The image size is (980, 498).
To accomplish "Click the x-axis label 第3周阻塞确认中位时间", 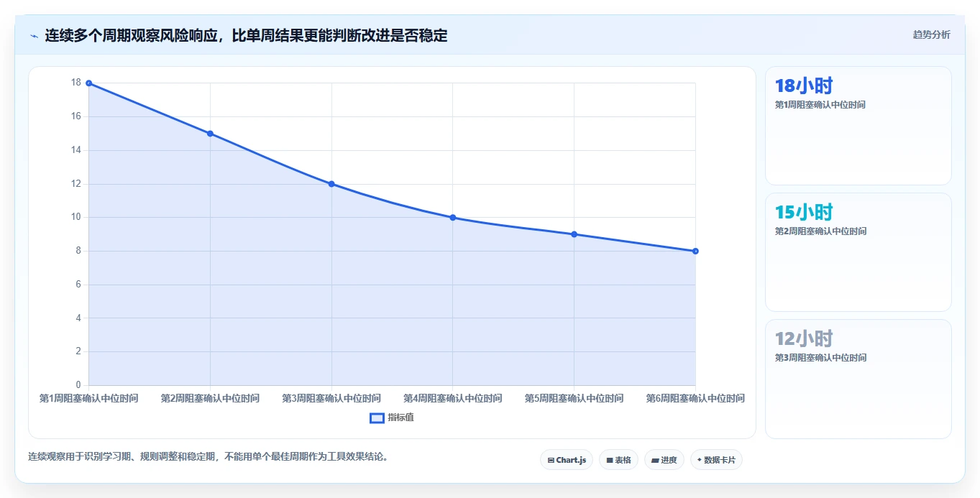I will 331,398.
